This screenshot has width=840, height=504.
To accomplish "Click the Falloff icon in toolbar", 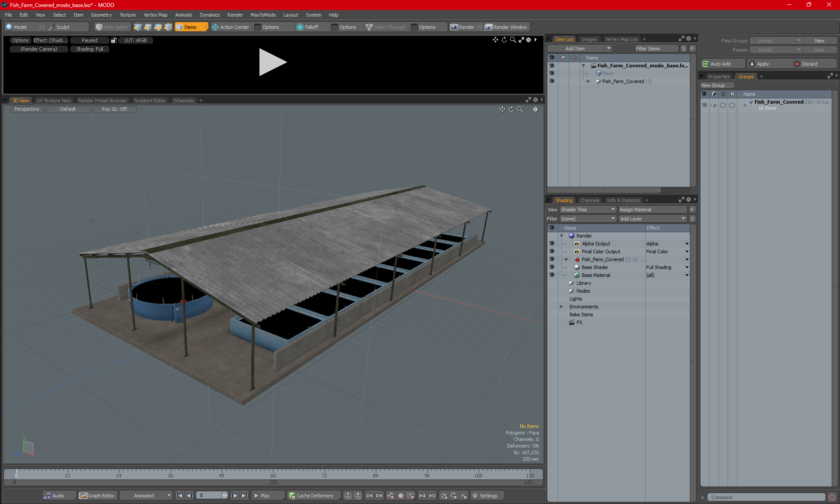I will tap(300, 27).
